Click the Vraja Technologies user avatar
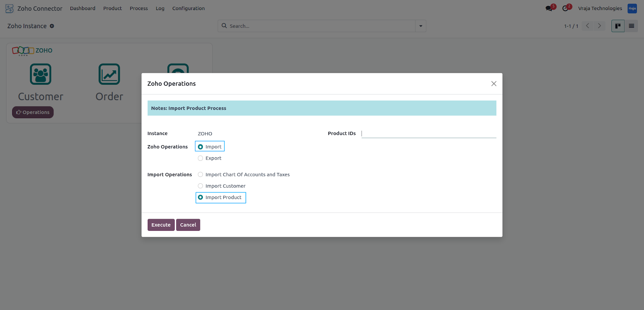This screenshot has height=310, width=644. pos(632,8)
